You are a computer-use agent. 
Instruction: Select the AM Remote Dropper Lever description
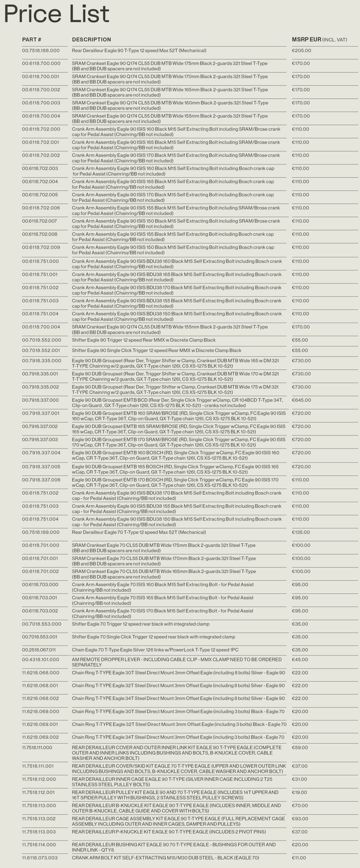[176, 662]
